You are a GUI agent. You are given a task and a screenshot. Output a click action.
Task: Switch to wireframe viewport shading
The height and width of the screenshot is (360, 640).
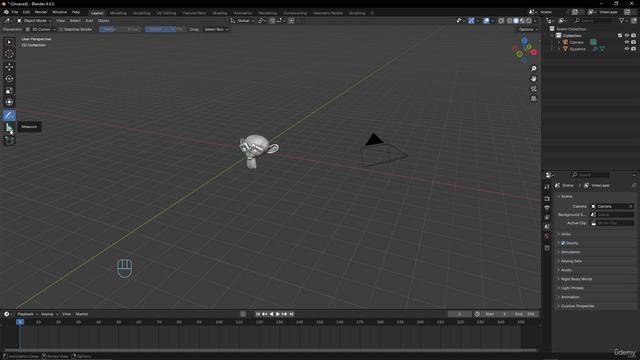(509, 20)
